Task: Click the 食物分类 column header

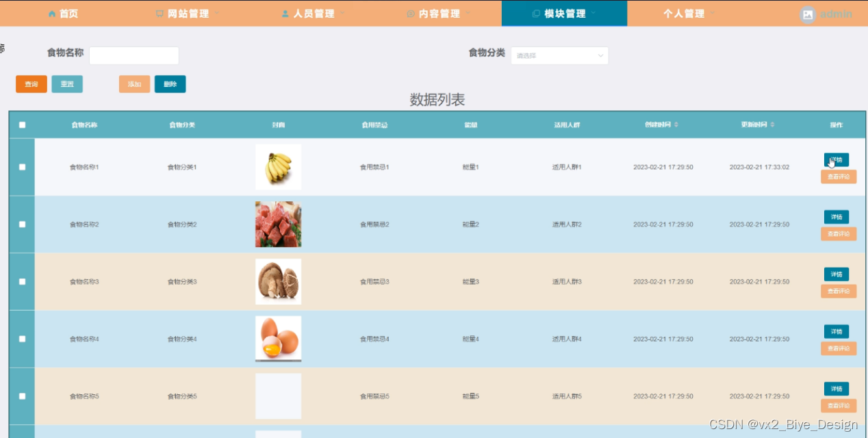Action: [182, 125]
